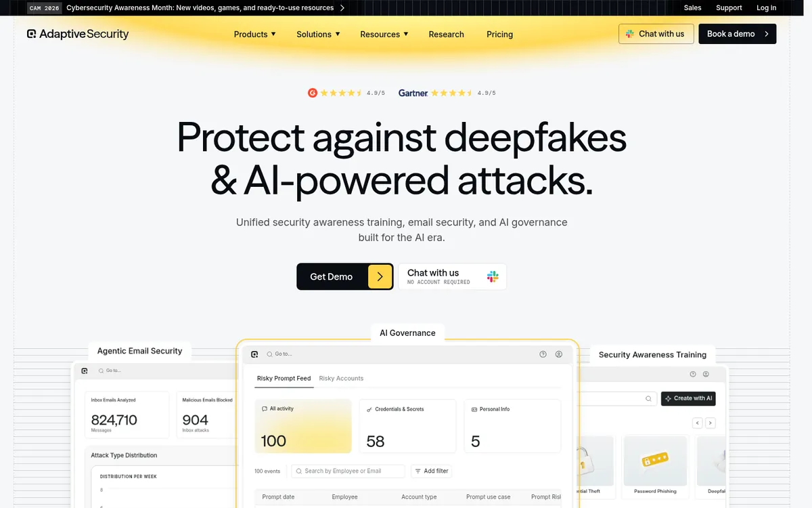This screenshot has width=812, height=508.
Task: Click the Adaptive Security logo
Action: (x=78, y=34)
